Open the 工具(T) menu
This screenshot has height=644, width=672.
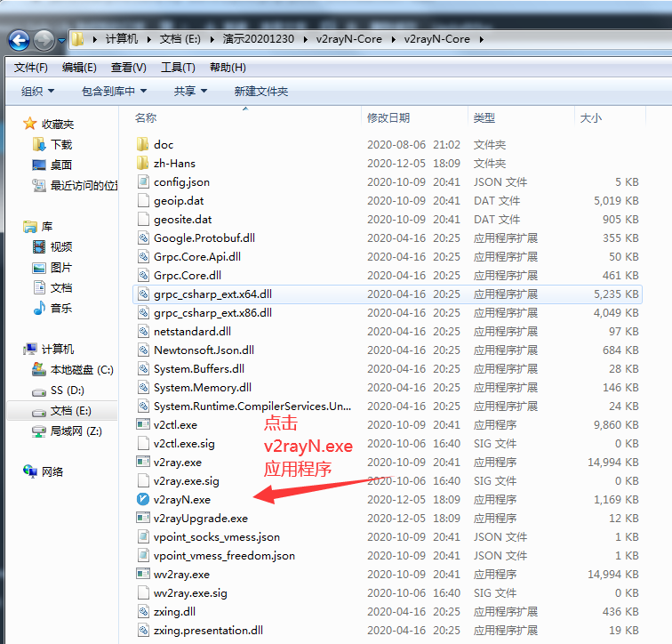pos(178,68)
